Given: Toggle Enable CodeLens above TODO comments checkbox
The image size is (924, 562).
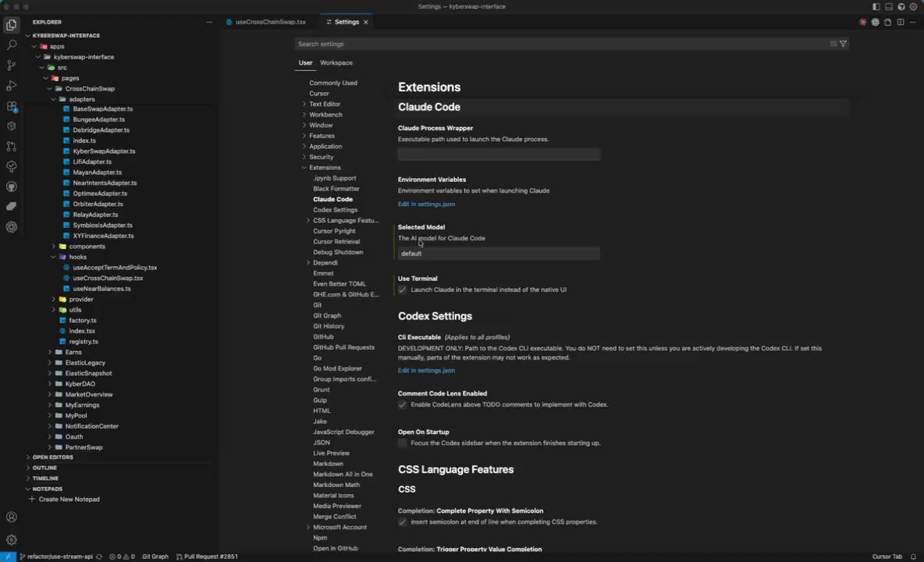Looking at the screenshot, I should point(402,404).
